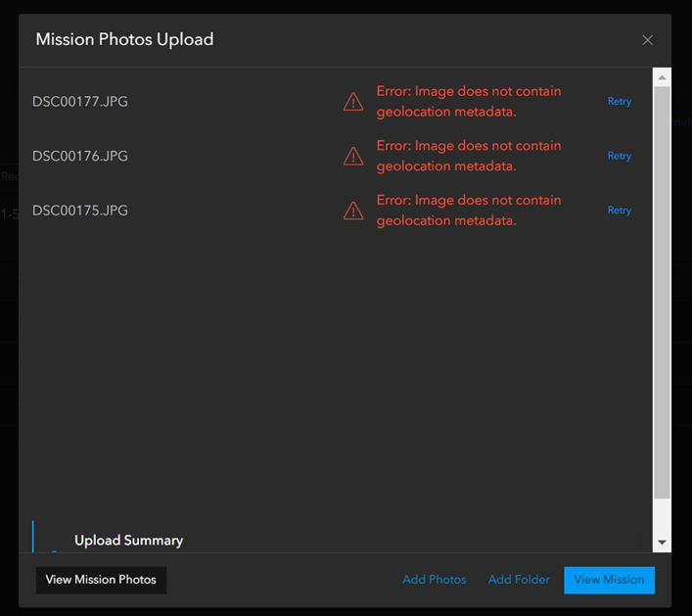Viewport: 692px width, 616px height.
Task: Click the scrollbar track below the thumb
Action: click(x=662, y=516)
